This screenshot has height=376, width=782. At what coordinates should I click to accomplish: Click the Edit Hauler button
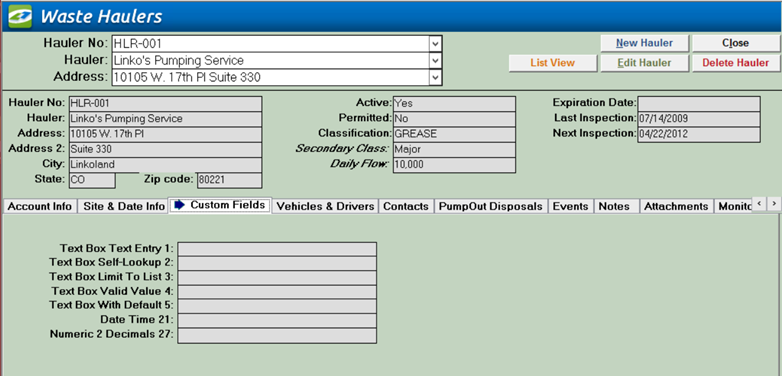click(644, 63)
